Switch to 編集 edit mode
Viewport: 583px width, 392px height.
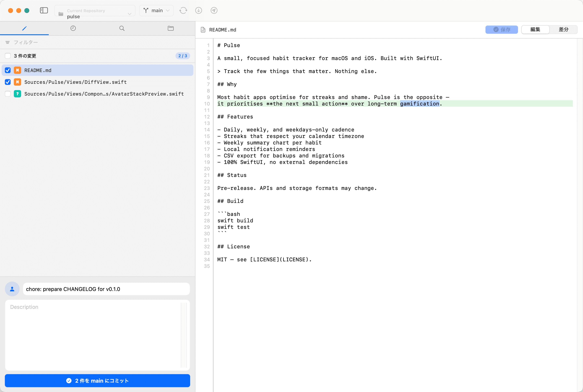click(535, 29)
